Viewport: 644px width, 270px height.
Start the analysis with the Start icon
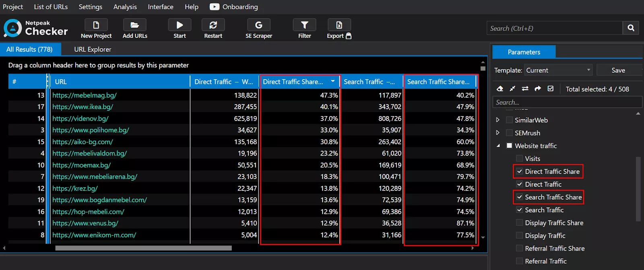(180, 25)
